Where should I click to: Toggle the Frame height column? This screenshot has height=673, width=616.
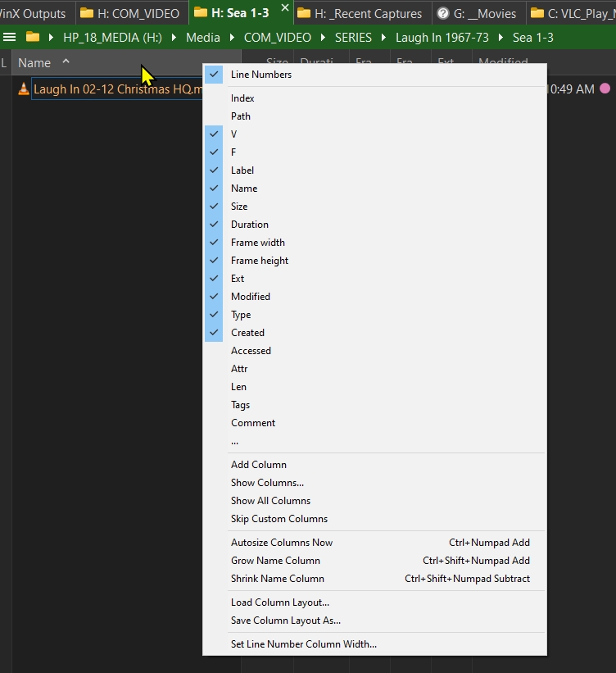375,261
